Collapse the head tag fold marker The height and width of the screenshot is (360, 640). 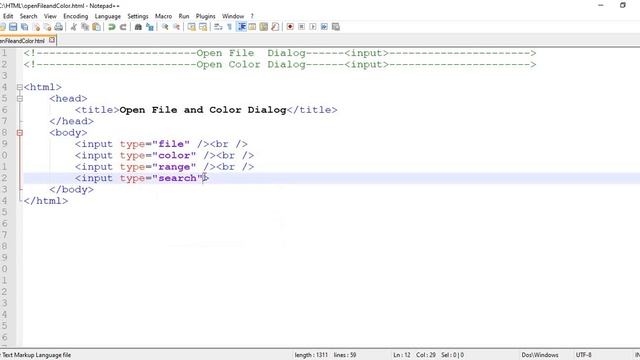(20, 98)
